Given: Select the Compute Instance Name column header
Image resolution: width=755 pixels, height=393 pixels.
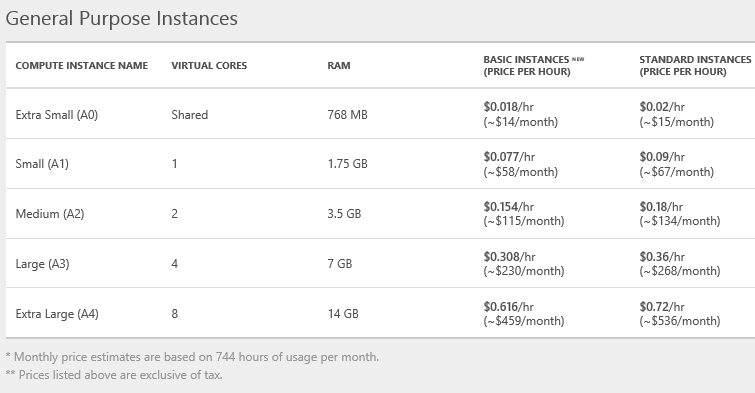Looking at the screenshot, I should (82, 66).
